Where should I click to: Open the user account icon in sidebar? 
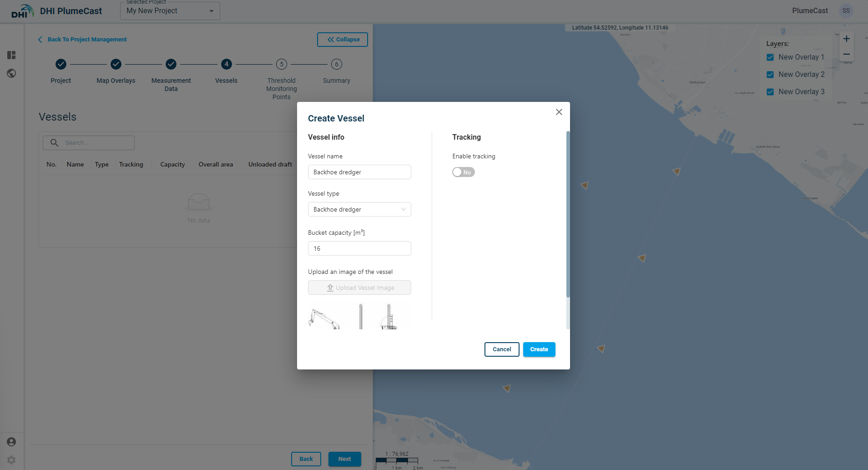[11, 442]
